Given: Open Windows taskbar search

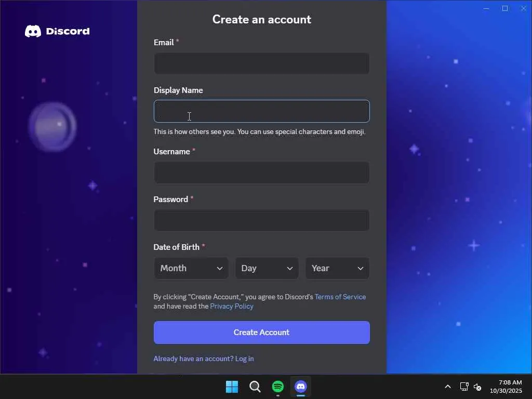Looking at the screenshot, I should coord(255,387).
